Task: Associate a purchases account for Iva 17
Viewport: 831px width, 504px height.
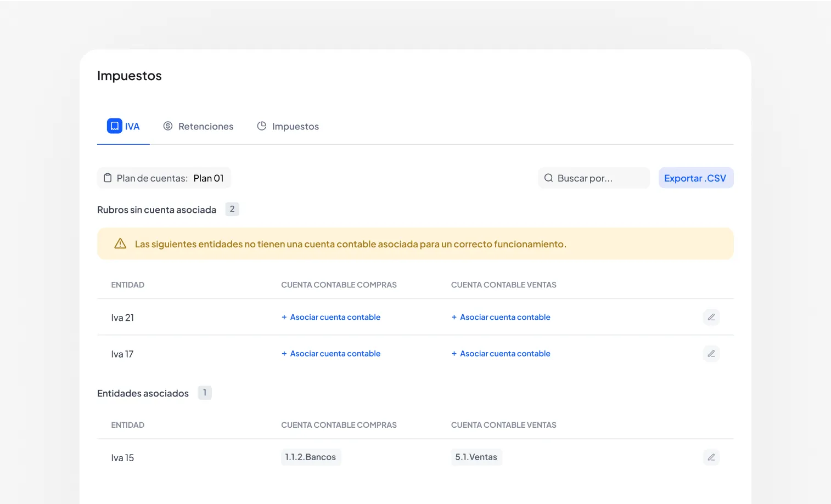Action: [x=331, y=354]
